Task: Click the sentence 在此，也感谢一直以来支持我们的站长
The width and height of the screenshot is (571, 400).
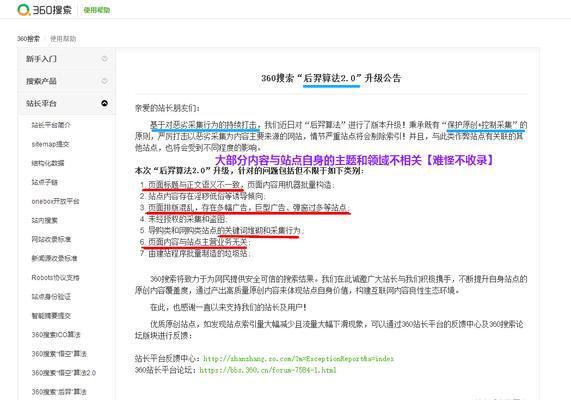Action: [x=228, y=307]
